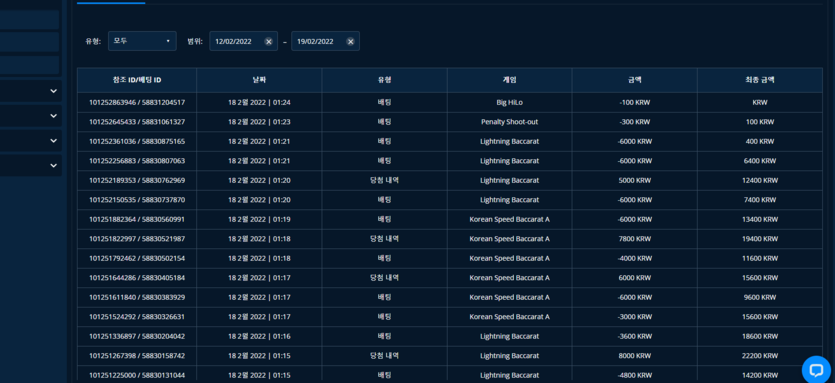
Task: Click the 18600 KRW final amount
Action: [x=760, y=336]
